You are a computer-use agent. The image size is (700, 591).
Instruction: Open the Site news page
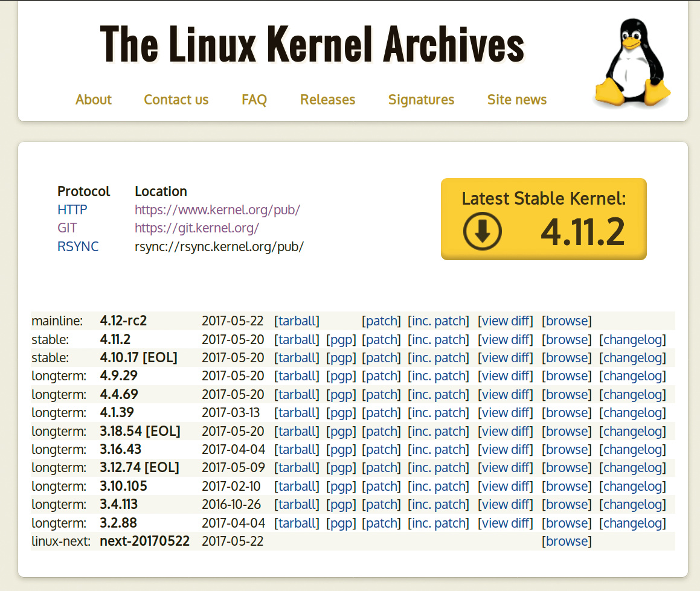click(517, 100)
